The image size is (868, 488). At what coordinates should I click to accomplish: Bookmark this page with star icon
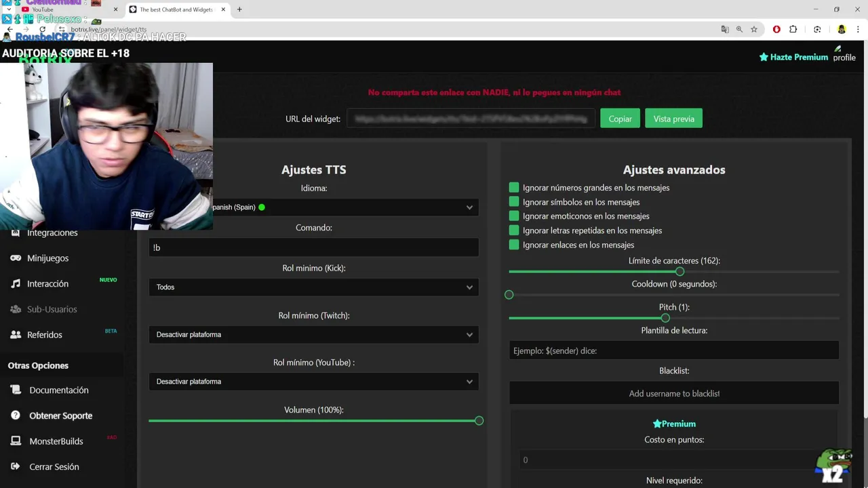(x=753, y=29)
